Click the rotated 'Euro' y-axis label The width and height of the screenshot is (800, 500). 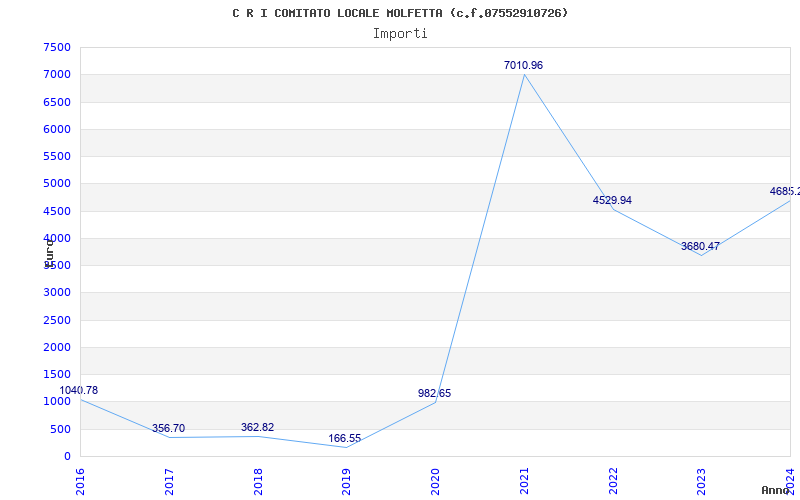49,253
